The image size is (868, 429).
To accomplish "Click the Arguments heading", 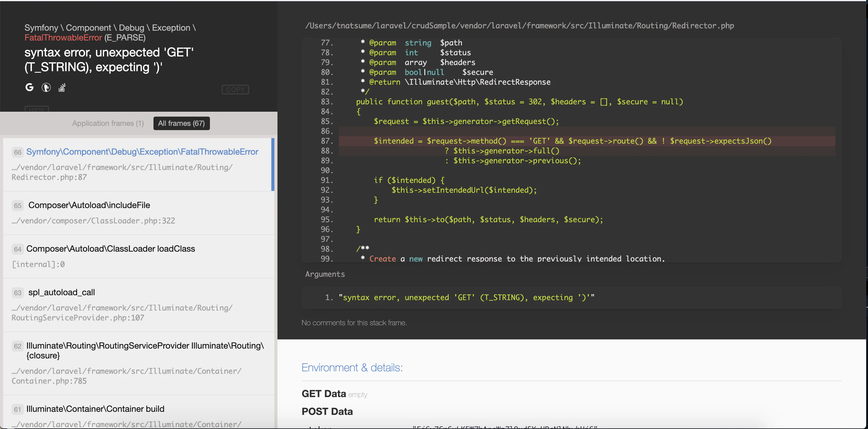I will [325, 274].
